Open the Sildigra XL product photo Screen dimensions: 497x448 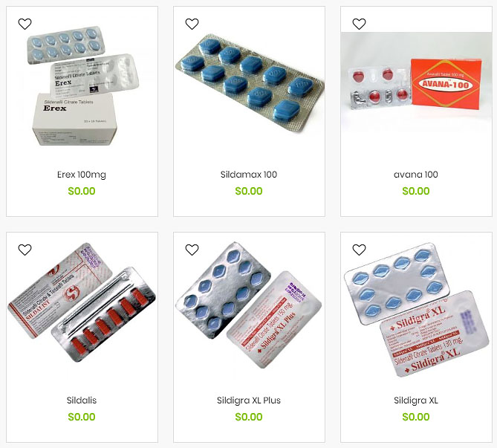pos(417,310)
